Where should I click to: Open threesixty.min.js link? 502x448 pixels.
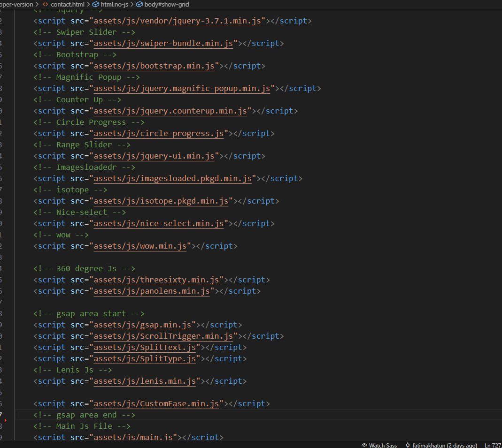156,280
